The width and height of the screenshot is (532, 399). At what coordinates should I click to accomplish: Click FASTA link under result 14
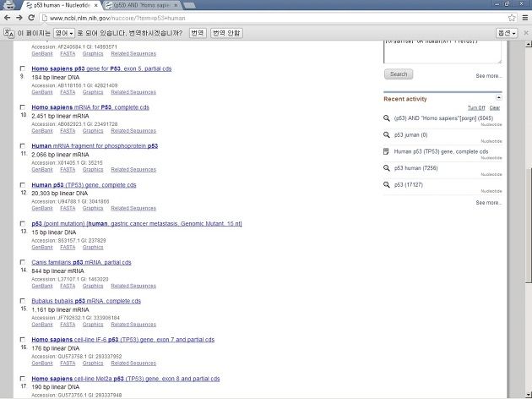(x=68, y=286)
